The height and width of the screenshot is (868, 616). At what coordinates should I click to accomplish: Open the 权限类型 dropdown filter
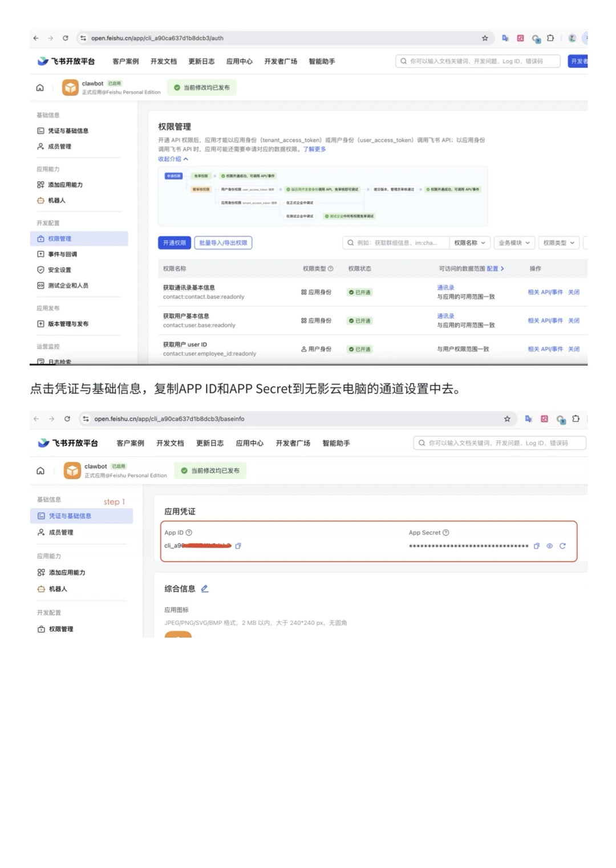point(559,243)
